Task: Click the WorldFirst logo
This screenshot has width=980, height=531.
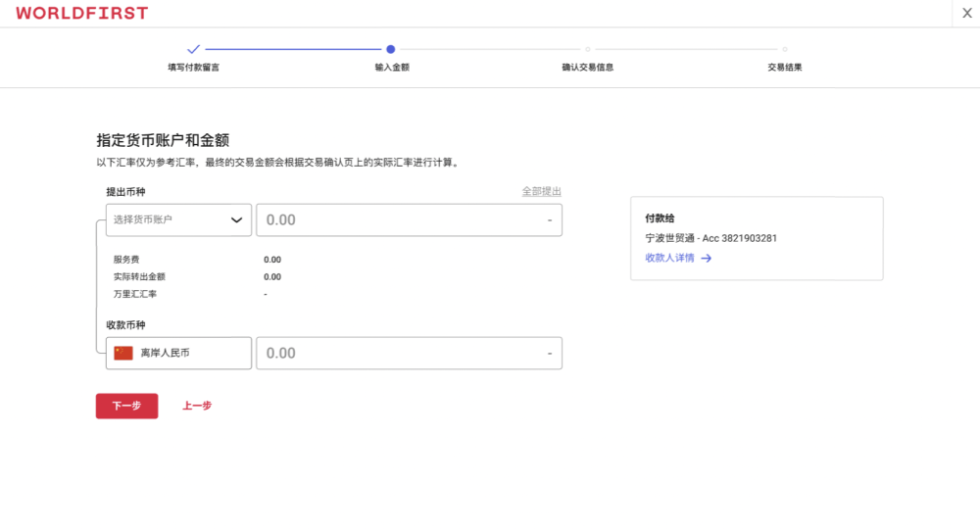Action: [82, 14]
